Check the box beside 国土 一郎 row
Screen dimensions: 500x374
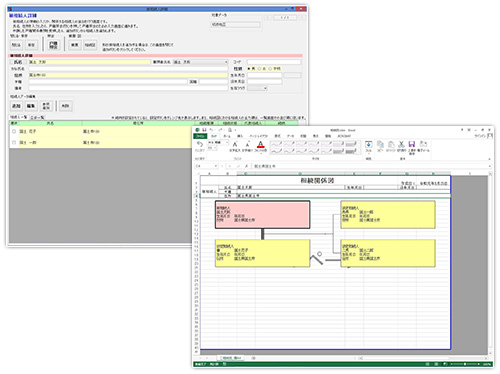pyautogui.click(x=14, y=142)
